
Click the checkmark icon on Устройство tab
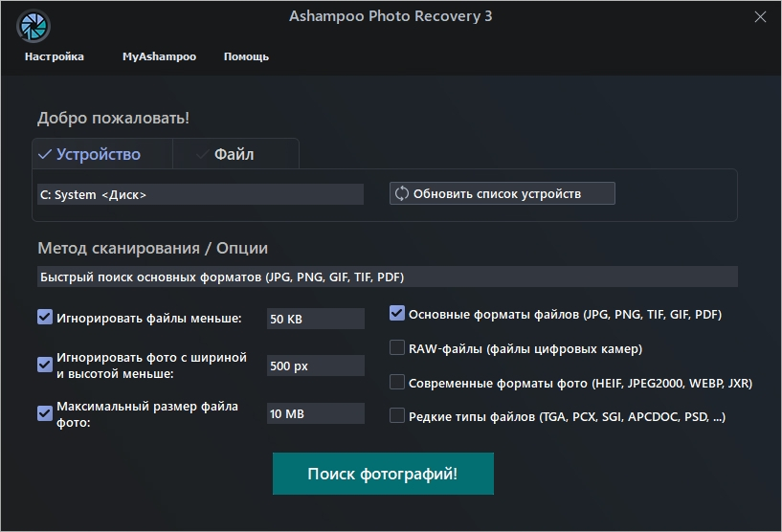(44, 154)
